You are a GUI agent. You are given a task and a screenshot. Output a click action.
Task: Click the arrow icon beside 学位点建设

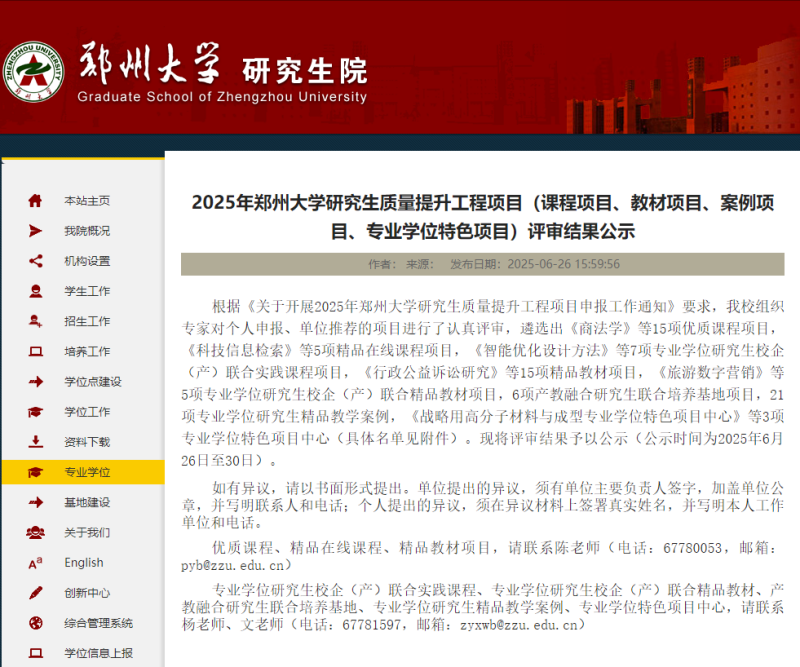35,381
